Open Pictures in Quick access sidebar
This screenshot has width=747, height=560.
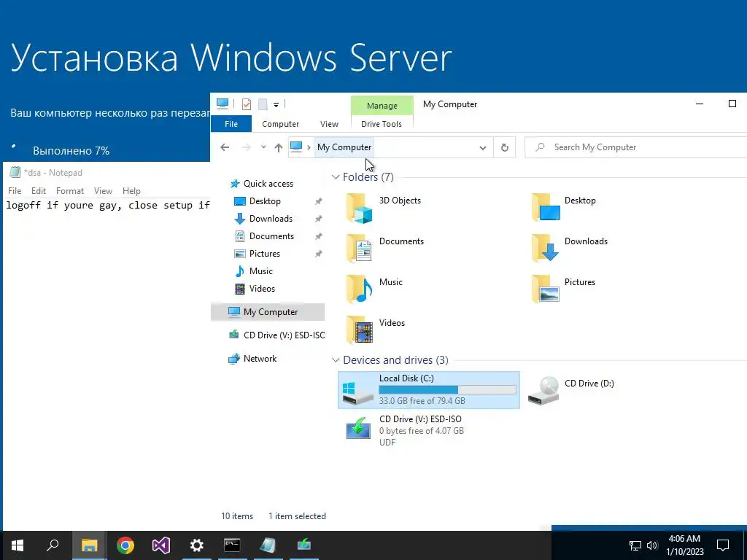click(x=264, y=254)
